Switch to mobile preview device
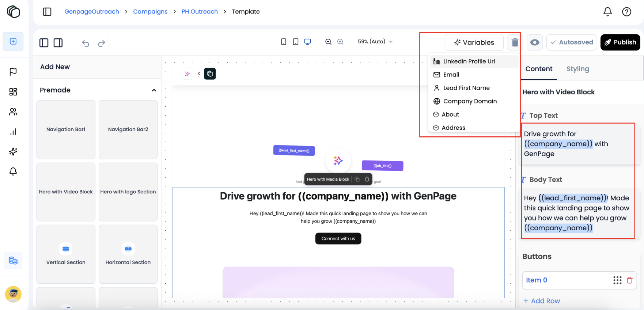Viewport: 644px width, 310px height. [284, 42]
